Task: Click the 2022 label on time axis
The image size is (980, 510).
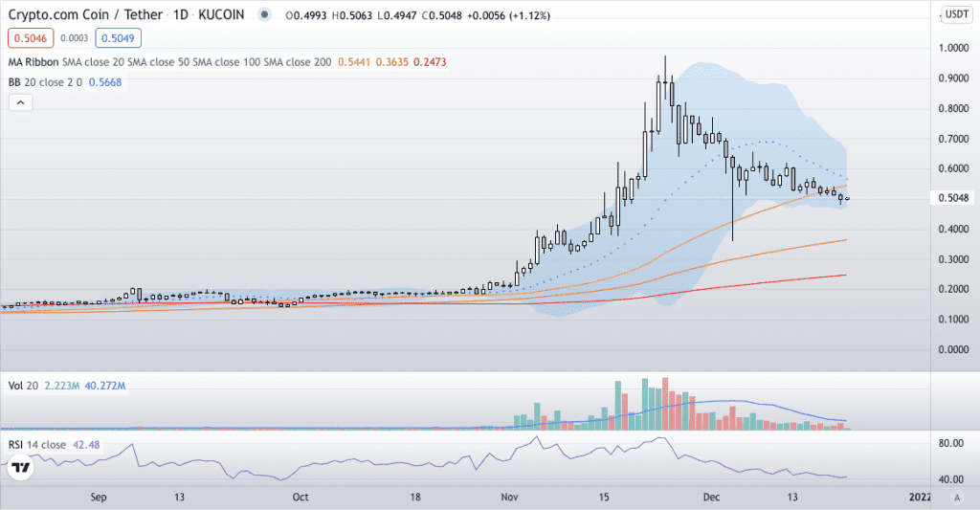Action: 920,497
